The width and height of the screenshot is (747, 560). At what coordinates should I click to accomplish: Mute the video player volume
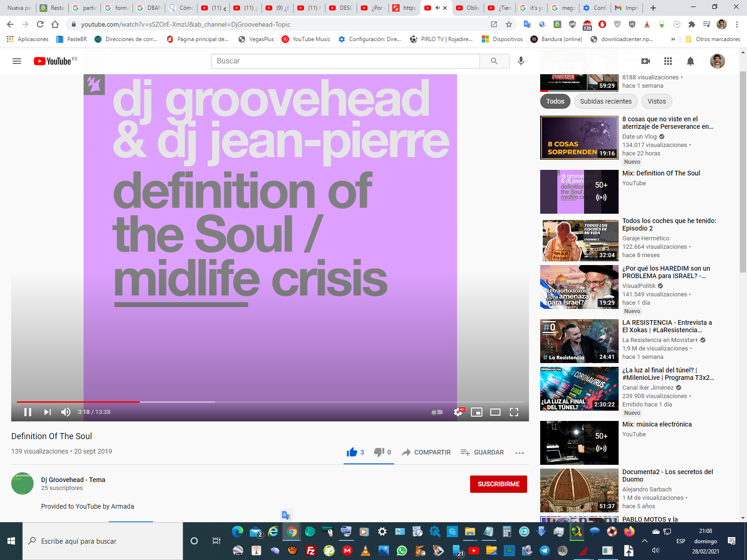(66, 412)
